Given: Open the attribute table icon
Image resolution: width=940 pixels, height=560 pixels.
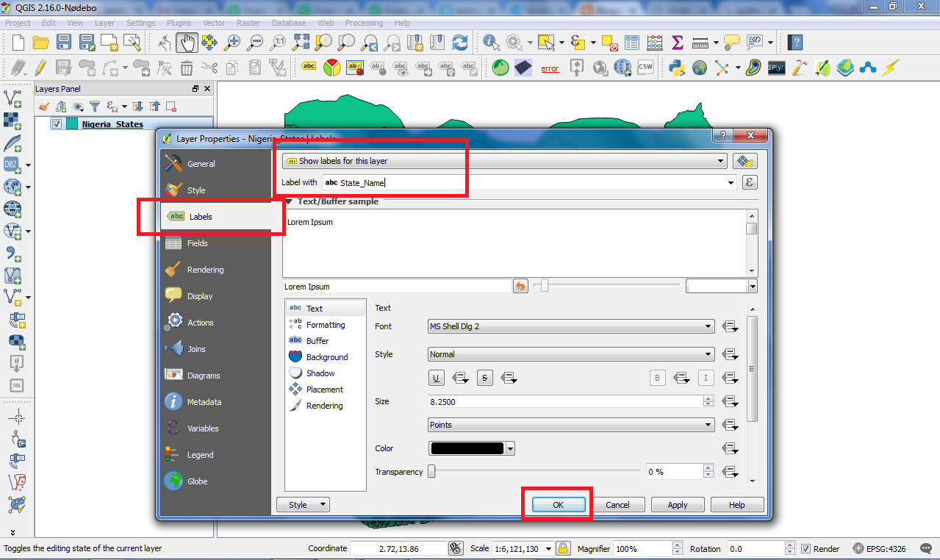Looking at the screenshot, I should point(632,42).
